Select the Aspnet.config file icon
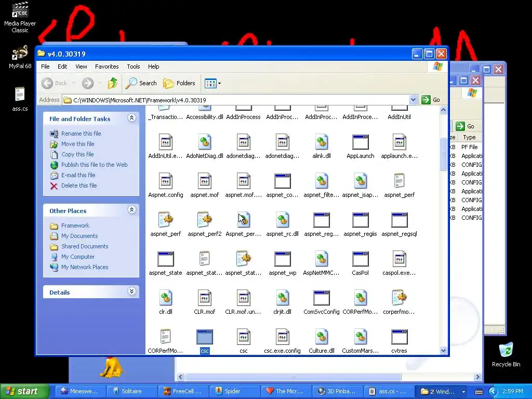Image resolution: width=532 pixels, height=399 pixels. pos(166,181)
